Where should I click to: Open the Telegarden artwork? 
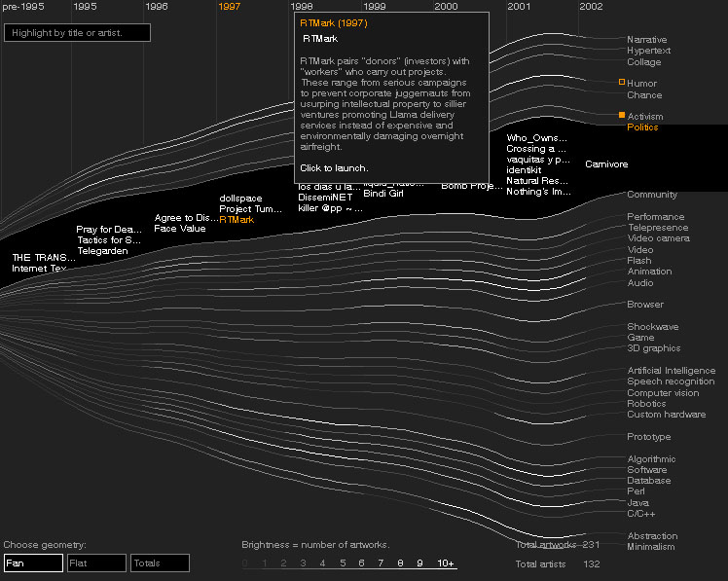click(x=102, y=250)
